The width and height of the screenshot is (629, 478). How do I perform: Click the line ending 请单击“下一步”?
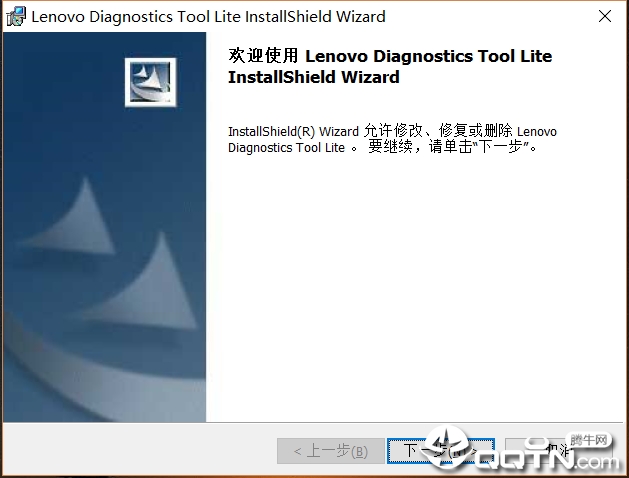382,147
